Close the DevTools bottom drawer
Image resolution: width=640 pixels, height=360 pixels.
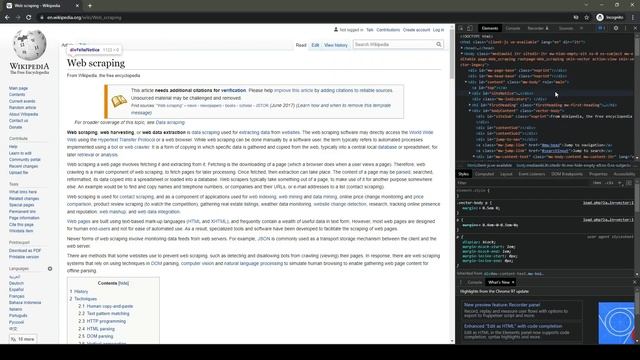635,282
